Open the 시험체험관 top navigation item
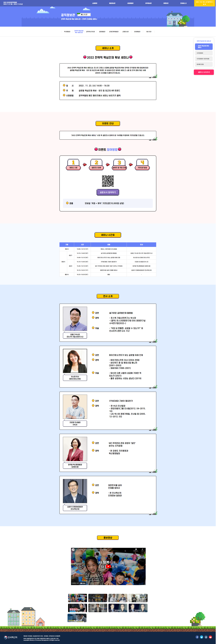Image resolution: width=216 pixels, height=644 pixels. [x=130, y=3]
